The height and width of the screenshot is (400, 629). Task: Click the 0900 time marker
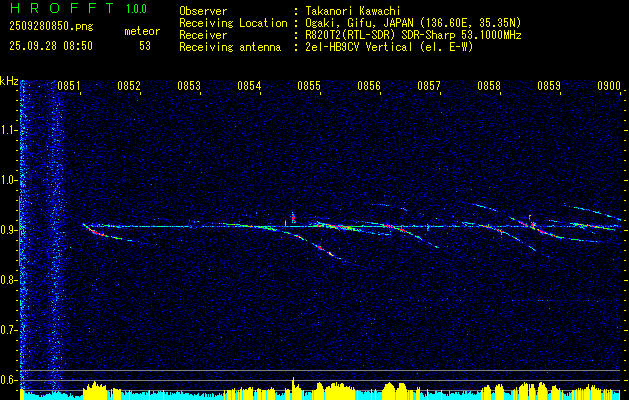click(x=609, y=85)
